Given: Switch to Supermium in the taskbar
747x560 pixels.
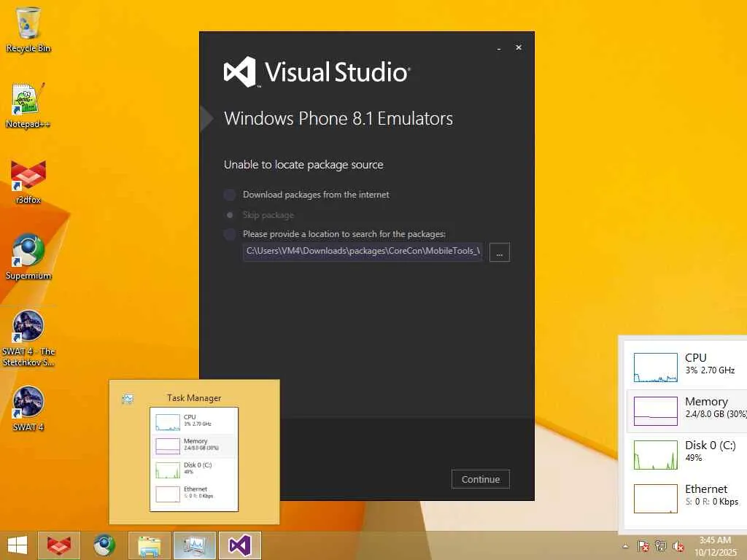Looking at the screenshot, I should point(104,545).
